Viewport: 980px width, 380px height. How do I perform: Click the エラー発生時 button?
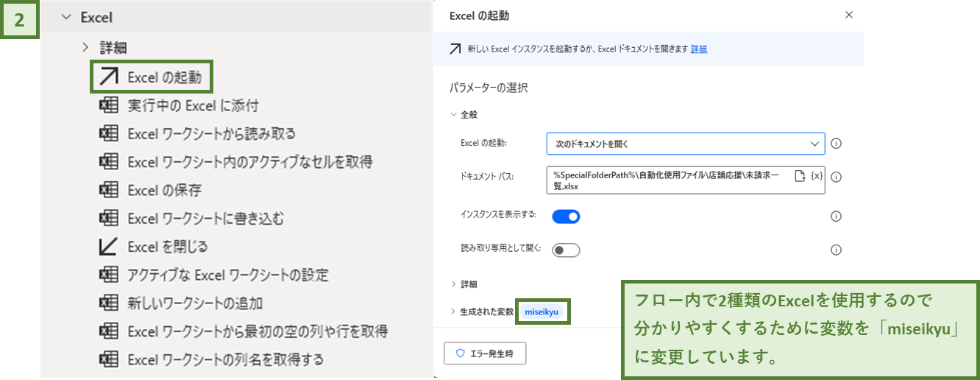[x=485, y=353]
